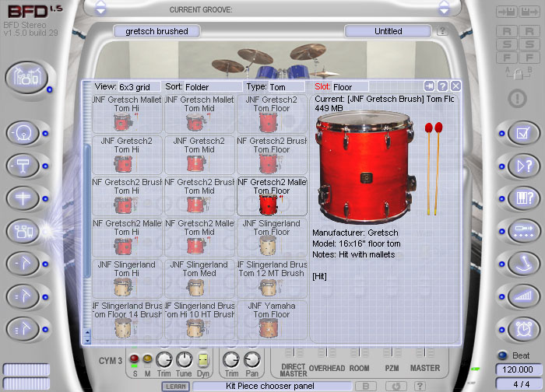Select the hi-hat slot icon
Screen dimensions: 545x392
(23, 198)
